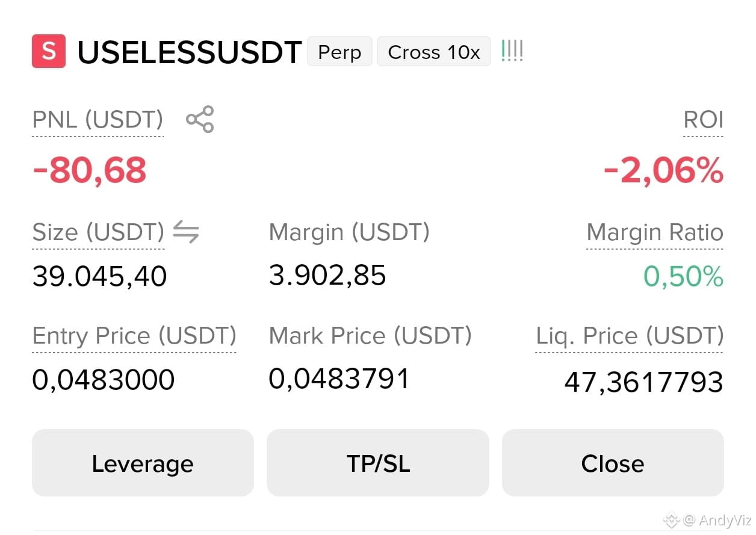This screenshot has height=535, width=756.
Task: Share PNL via the share icon
Action: [200, 119]
